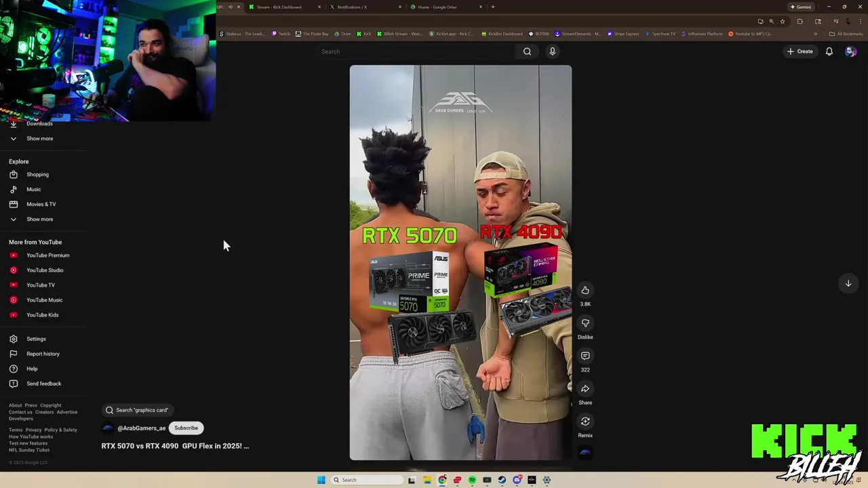Open YouTube Music from sidebar
Viewport: 868px width, 488px height.
(44, 300)
